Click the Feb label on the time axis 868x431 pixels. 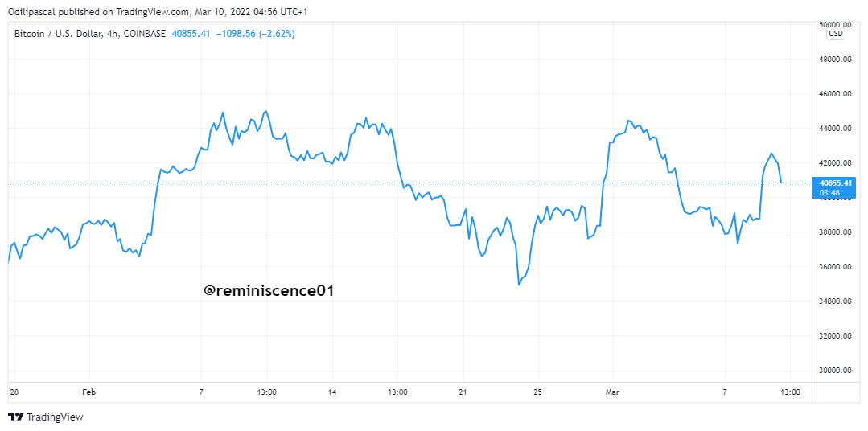tap(89, 392)
